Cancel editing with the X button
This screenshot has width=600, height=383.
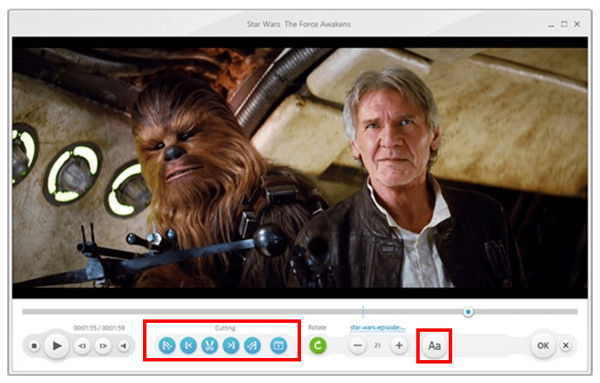click(x=566, y=346)
